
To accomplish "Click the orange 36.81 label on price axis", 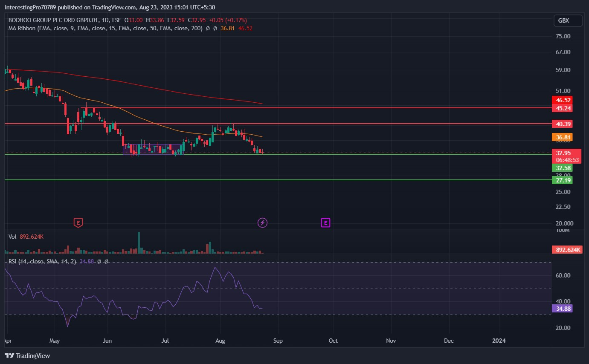I will tap(562, 137).
